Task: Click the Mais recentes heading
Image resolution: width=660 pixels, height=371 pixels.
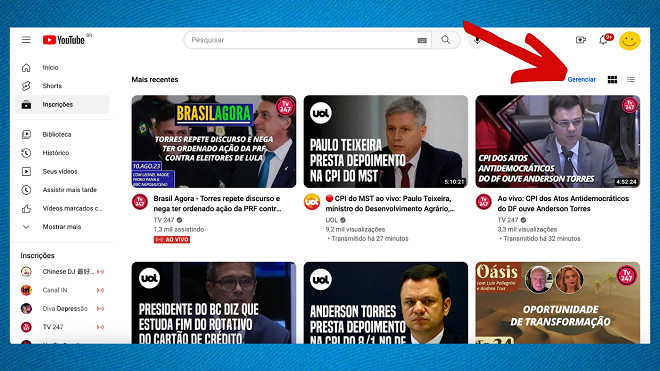Action: click(x=155, y=80)
